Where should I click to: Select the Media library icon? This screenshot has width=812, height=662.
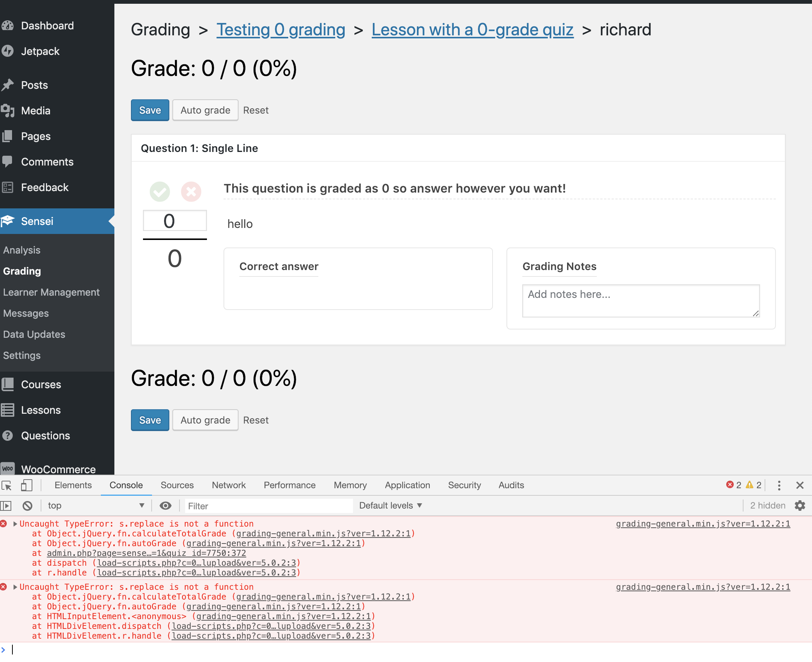(8, 111)
